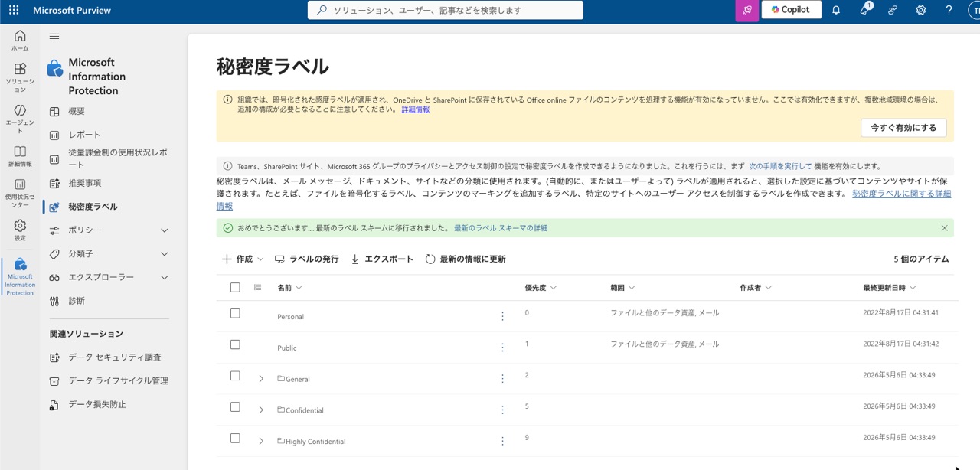This screenshot has height=470, width=980.
Task: Open Copilot from the header
Action: click(791, 10)
